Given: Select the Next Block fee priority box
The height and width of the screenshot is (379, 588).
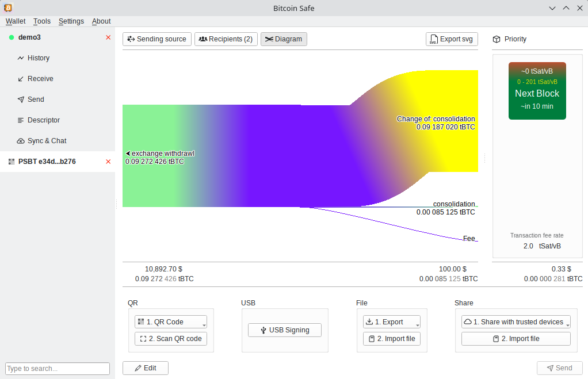Looking at the screenshot, I should pos(537,91).
